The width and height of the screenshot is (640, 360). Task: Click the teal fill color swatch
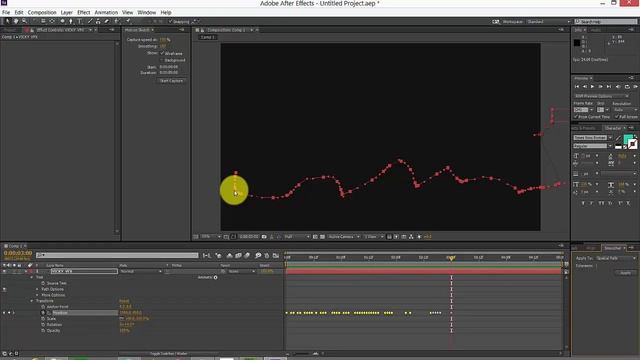click(x=628, y=139)
